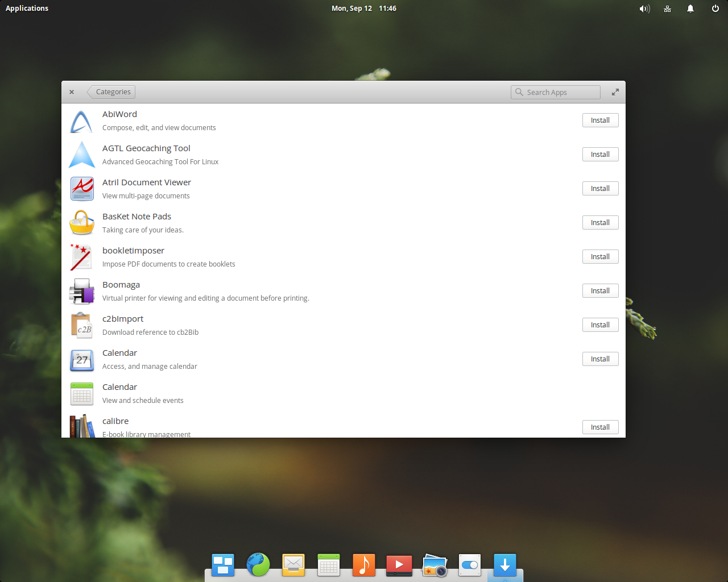Install calibre

click(x=600, y=427)
